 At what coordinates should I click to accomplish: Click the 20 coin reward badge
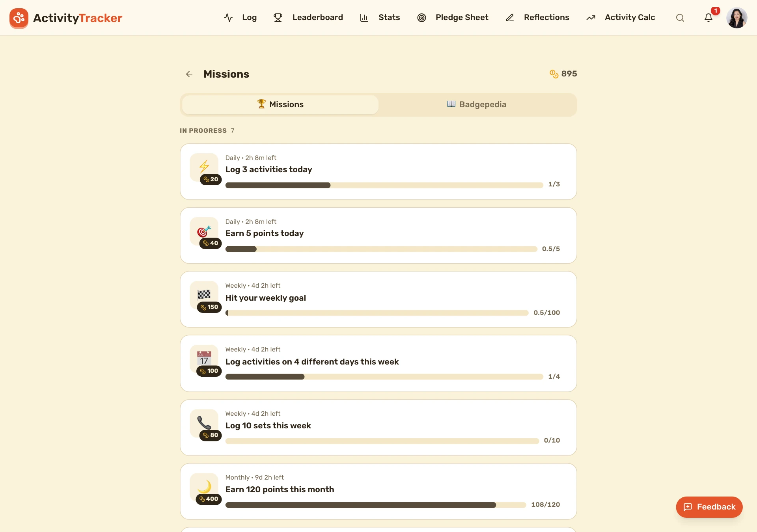[211, 179]
